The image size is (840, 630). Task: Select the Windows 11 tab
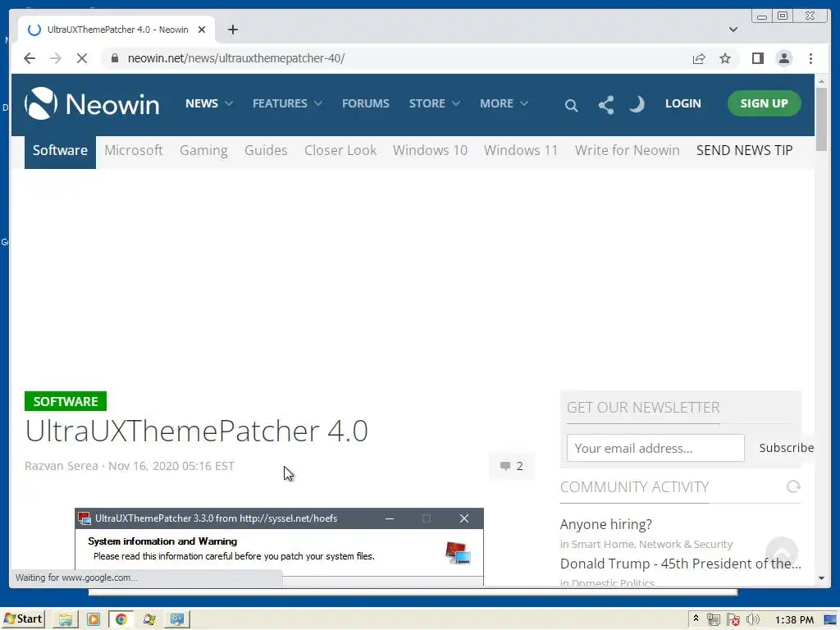pos(521,151)
